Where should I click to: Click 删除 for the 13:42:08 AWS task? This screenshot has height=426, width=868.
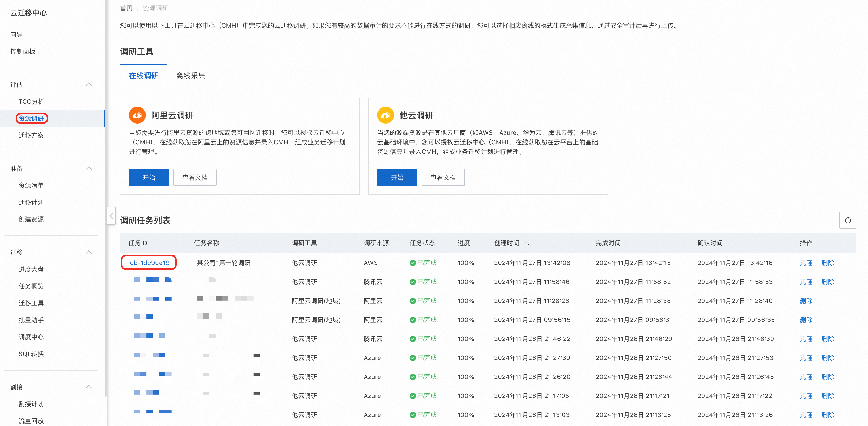point(828,263)
